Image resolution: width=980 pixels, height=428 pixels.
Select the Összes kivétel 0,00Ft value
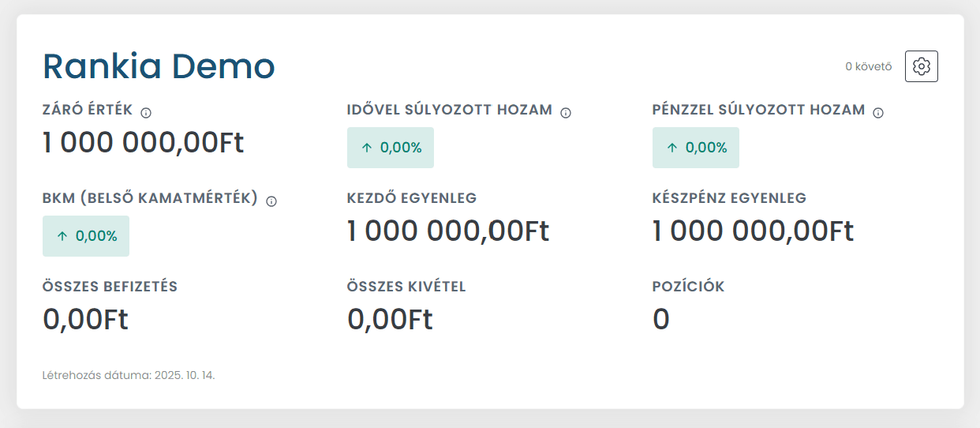pyautogui.click(x=390, y=320)
